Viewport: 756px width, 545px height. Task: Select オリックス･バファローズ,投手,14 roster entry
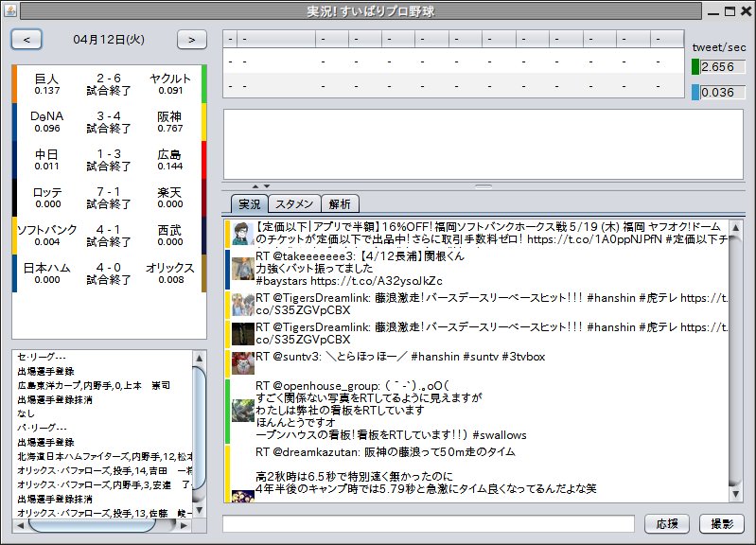[x=105, y=471]
